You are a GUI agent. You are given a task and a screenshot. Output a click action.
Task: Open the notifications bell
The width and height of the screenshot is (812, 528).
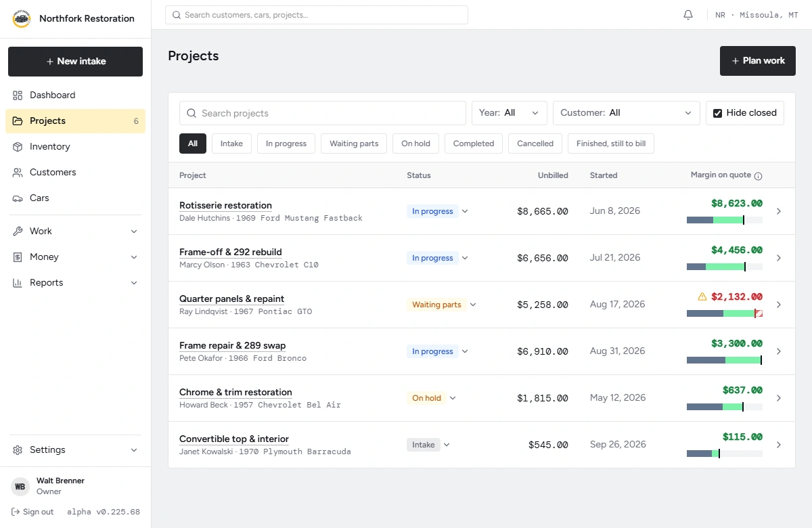(x=688, y=15)
